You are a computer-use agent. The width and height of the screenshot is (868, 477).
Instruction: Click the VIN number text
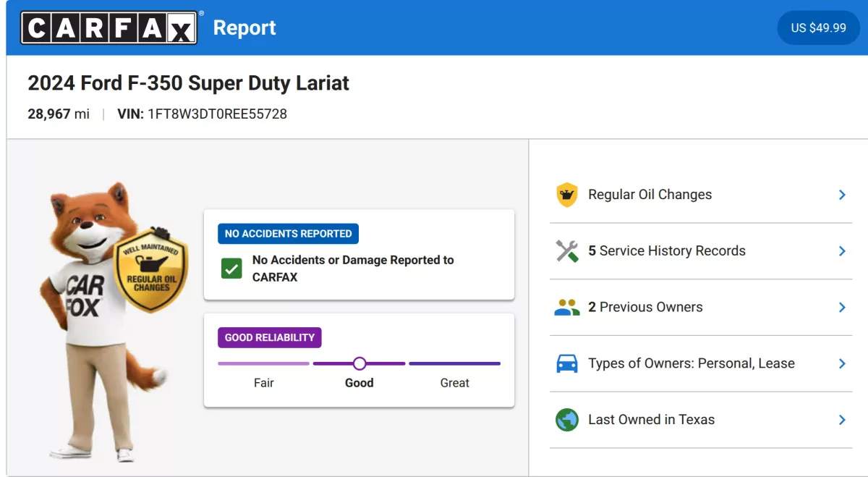217,114
